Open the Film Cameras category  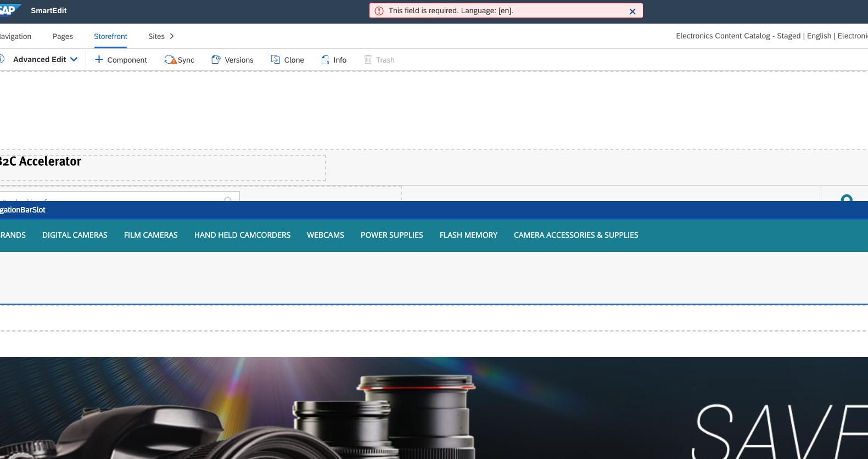[x=151, y=235]
